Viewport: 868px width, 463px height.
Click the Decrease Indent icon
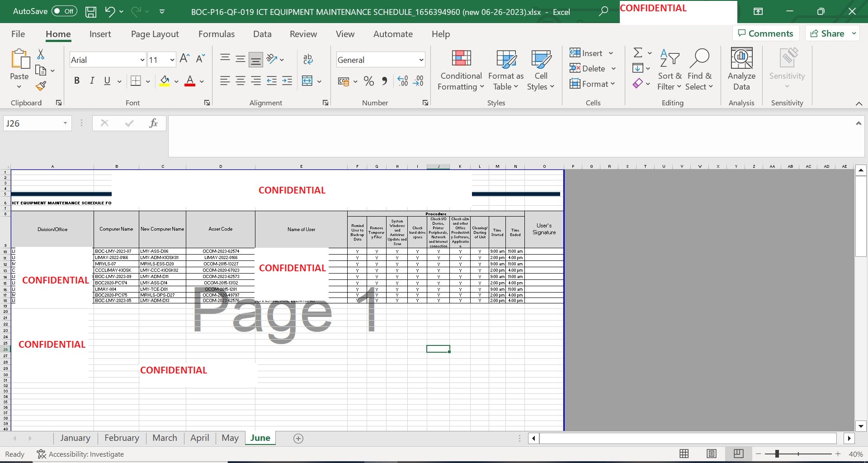pyautogui.click(x=272, y=81)
